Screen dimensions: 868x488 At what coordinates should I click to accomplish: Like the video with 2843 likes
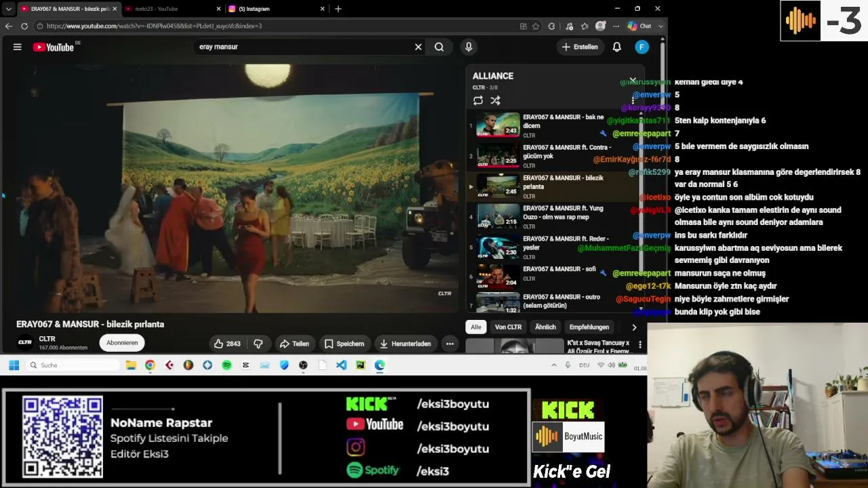click(x=227, y=344)
